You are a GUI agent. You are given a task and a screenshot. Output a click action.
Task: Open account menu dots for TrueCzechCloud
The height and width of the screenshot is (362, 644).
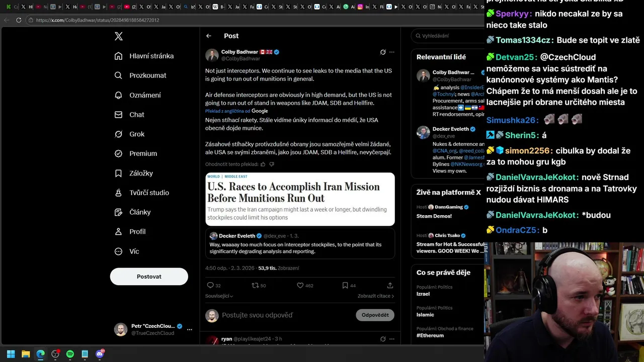190,330
